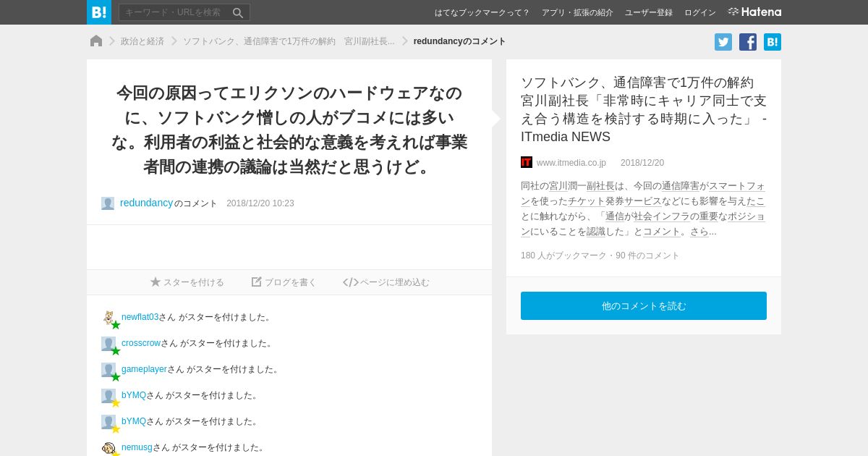Open ログイン link
This screenshot has width=868, height=456.
point(700,12)
